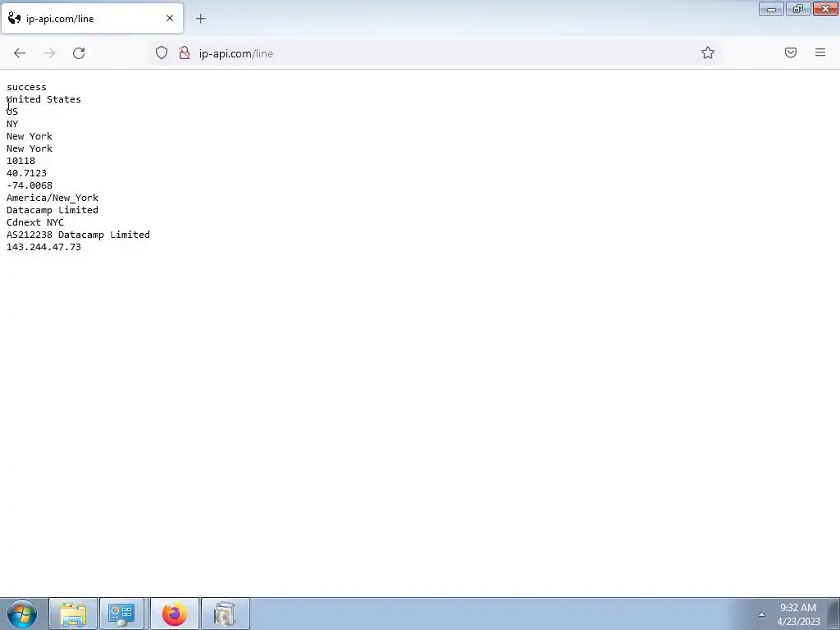Minimize the Firefox window

click(771, 8)
